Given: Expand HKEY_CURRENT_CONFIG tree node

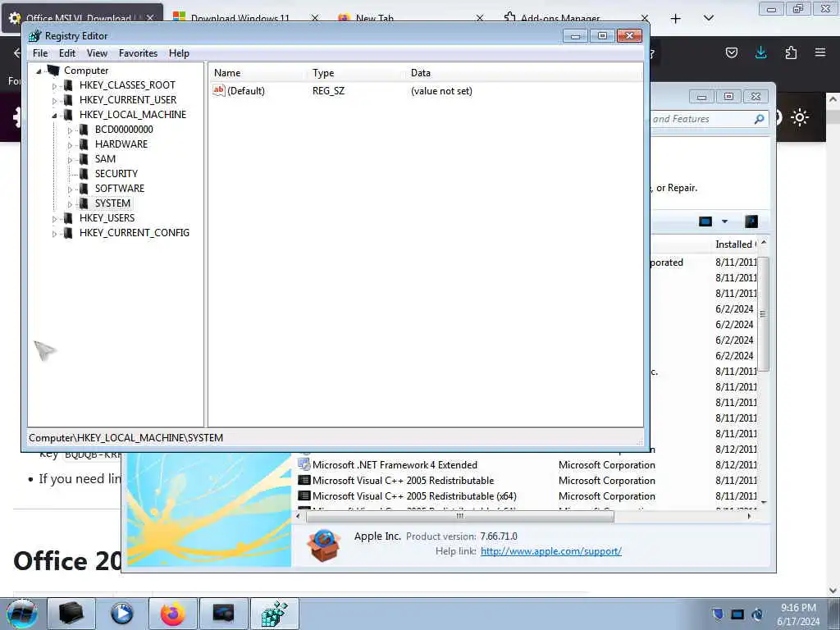Looking at the screenshot, I should (54, 234).
